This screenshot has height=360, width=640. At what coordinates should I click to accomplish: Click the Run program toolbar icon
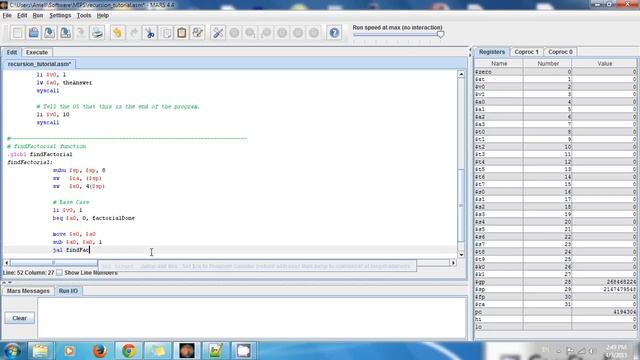[x=234, y=33]
